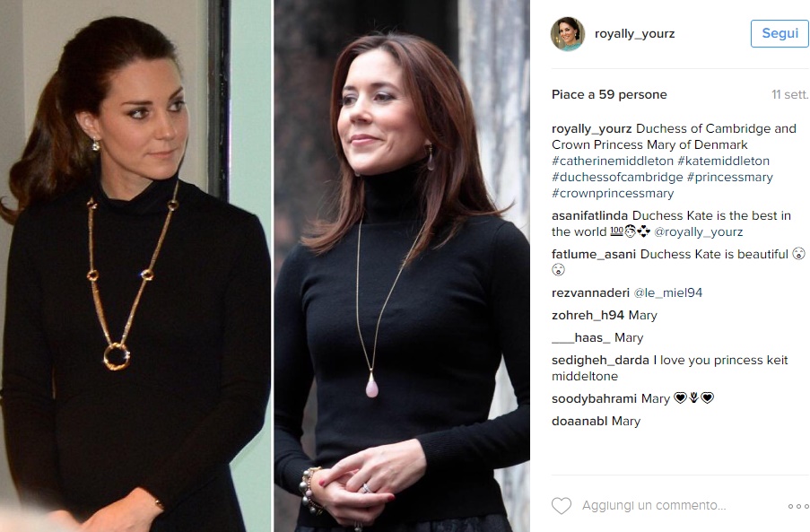Image resolution: width=810 pixels, height=532 pixels.
Task: Follow the account with the Segui button
Action: tap(780, 33)
